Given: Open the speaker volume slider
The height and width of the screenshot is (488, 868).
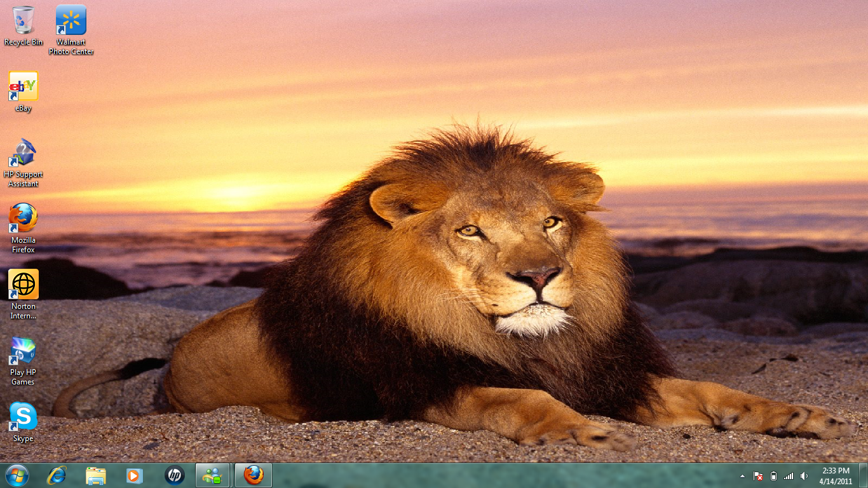Looking at the screenshot, I should tap(804, 476).
